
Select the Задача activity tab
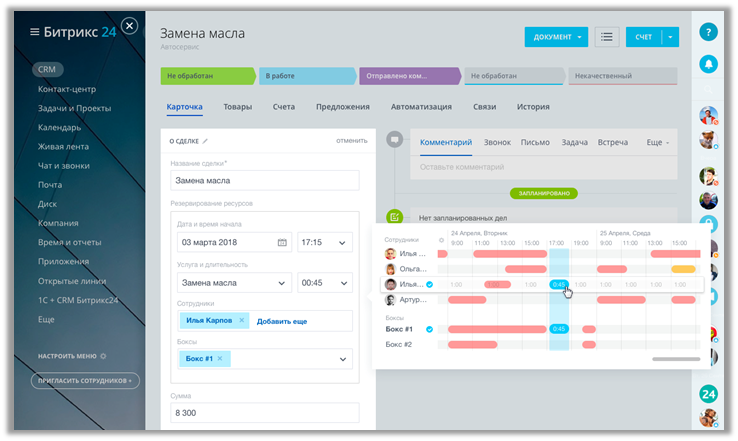(575, 142)
